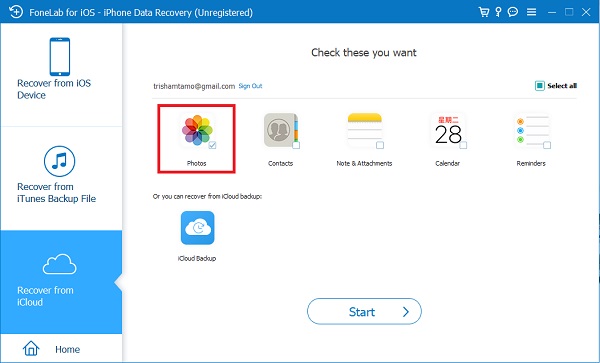Close the FoneLab window
Viewport: 600px width, 363px height.
pyautogui.click(x=586, y=12)
